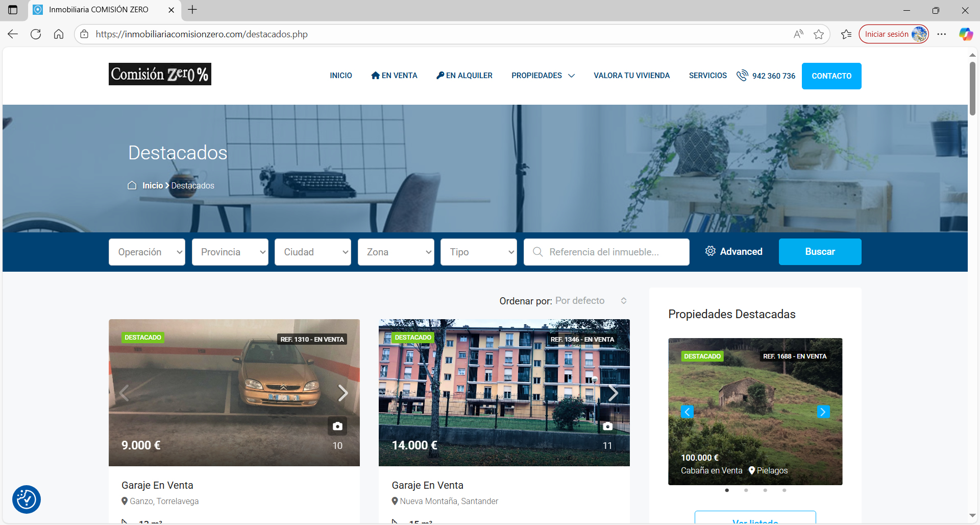Viewport: 980px width, 525px height.
Task: Open the Operación dropdown
Action: coord(146,252)
